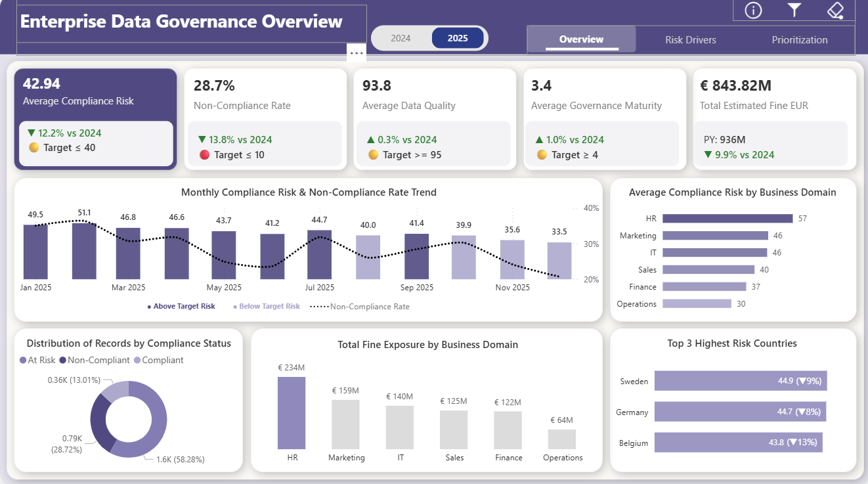Screen dimensions: 868x484
Task: Clear filters using the eraser icon
Action: pos(835,11)
